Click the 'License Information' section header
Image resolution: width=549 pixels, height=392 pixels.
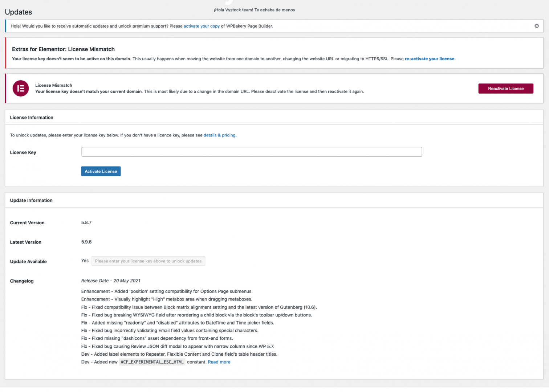click(x=32, y=118)
